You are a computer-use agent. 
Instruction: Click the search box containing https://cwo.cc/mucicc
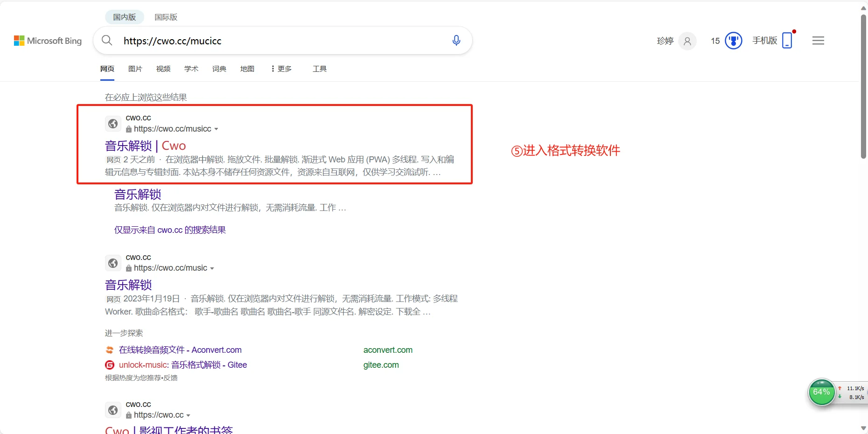tap(283, 41)
